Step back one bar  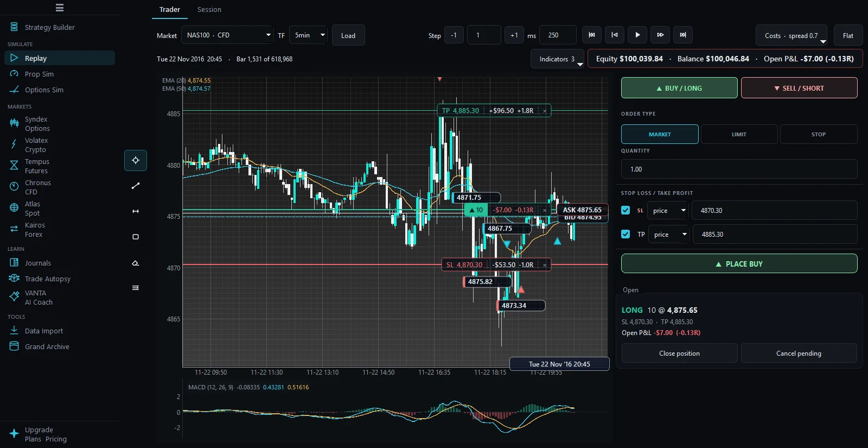(x=615, y=35)
